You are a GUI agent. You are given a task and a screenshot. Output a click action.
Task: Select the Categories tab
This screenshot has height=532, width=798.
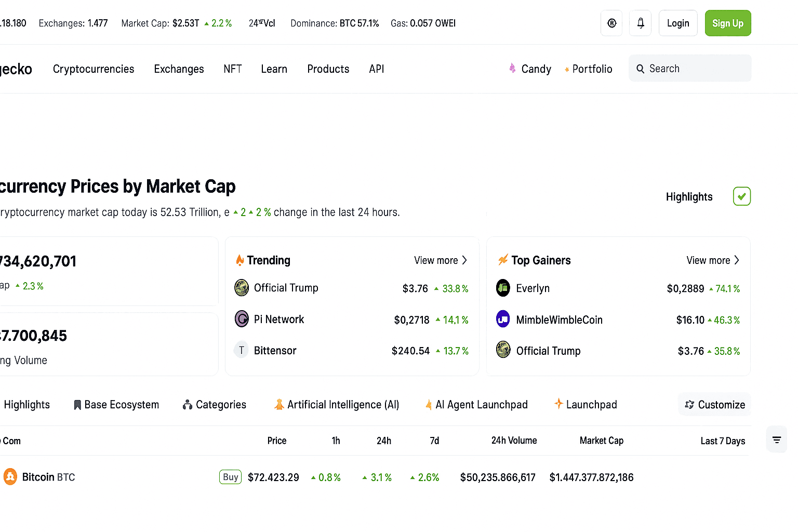coord(221,405)
